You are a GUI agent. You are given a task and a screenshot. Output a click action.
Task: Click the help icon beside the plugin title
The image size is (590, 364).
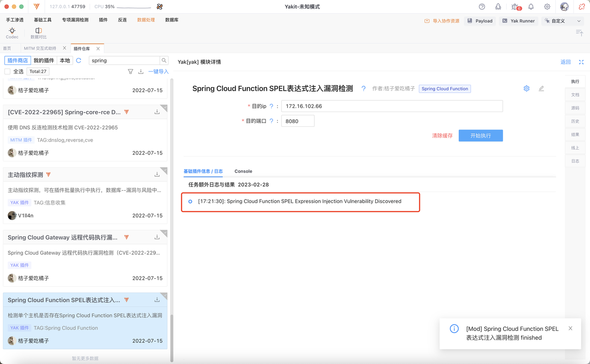[364, 88]
